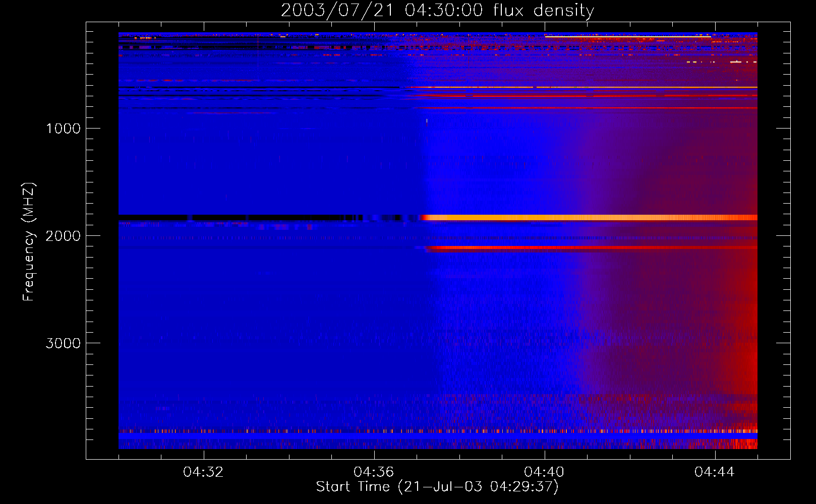Click the 3000 frequency tick label

coord(63,343)
